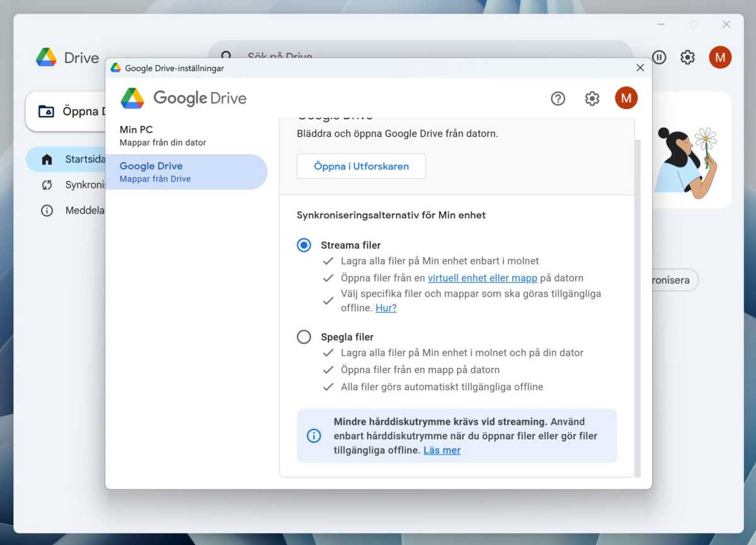
Task: Open the virtuell enhet eller mapp link
Action: tap(483, 278)
